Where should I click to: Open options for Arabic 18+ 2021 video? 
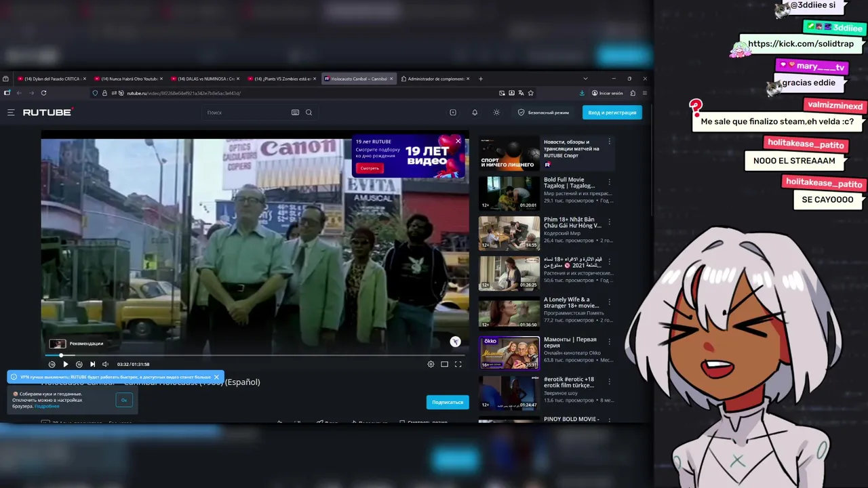click(609, 262)
